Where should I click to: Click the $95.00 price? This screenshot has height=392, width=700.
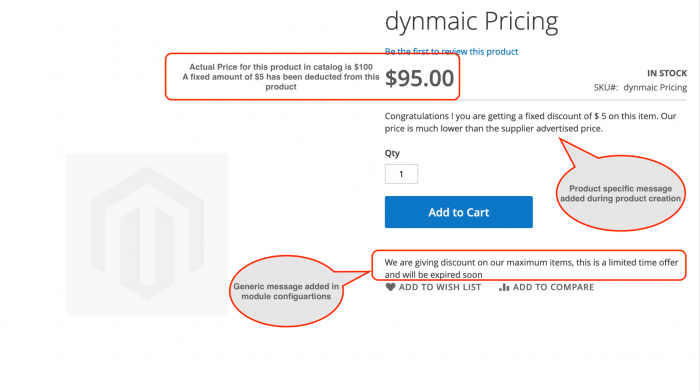point(419,78)
